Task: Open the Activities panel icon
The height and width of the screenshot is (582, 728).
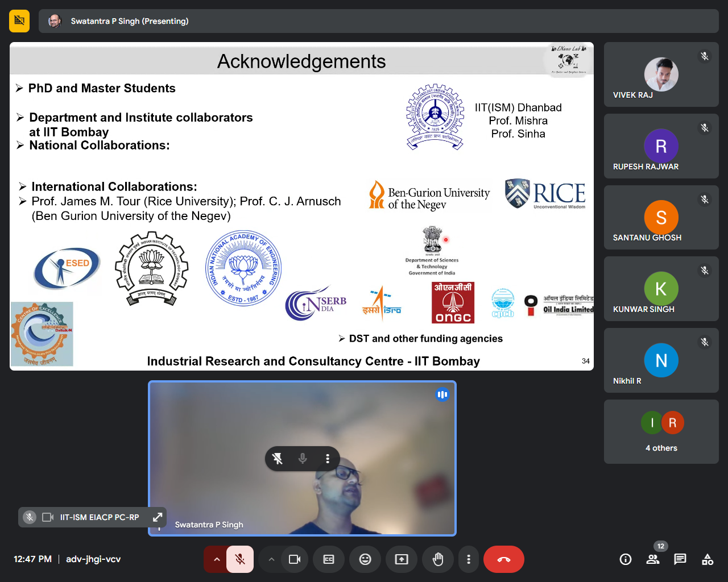Action: pos(708,559)
